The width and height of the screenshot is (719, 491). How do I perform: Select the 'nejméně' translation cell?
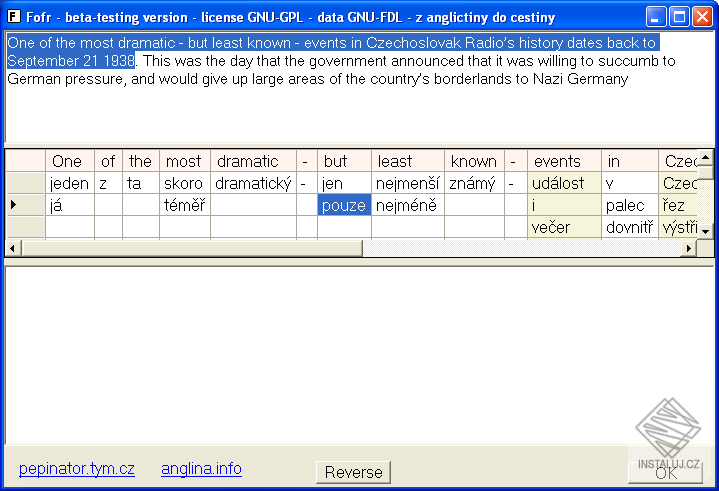(x=408, y=205)
